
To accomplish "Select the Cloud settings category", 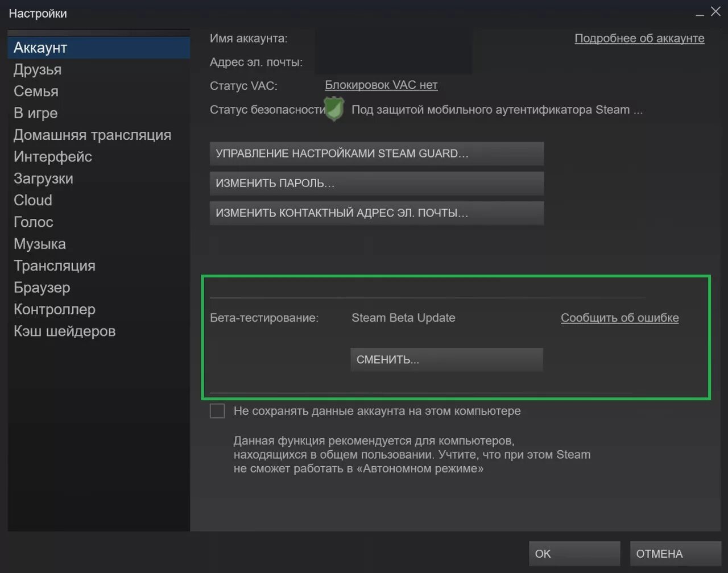I will tap(33, 200).
